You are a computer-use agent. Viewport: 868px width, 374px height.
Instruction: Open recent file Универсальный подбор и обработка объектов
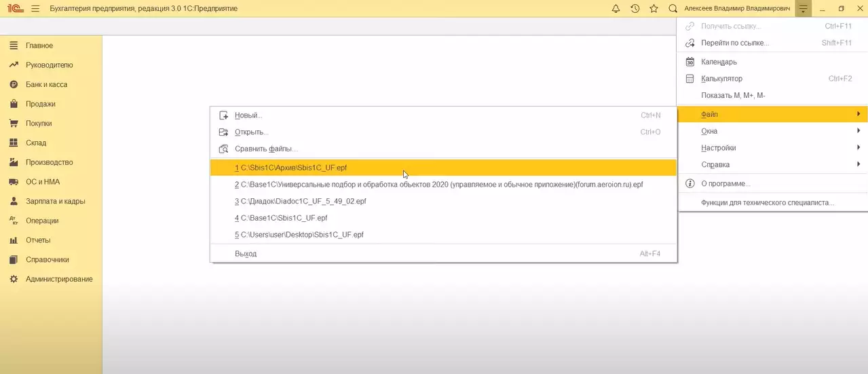coord(443,184)
